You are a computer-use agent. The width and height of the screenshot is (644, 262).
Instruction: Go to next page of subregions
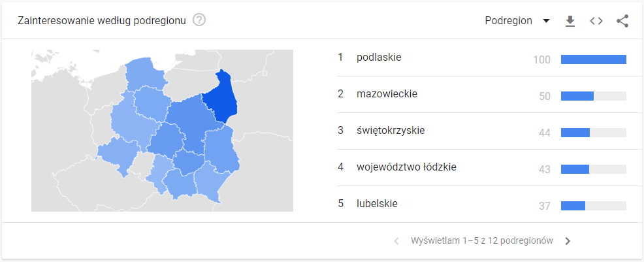(x=568, y=241)
